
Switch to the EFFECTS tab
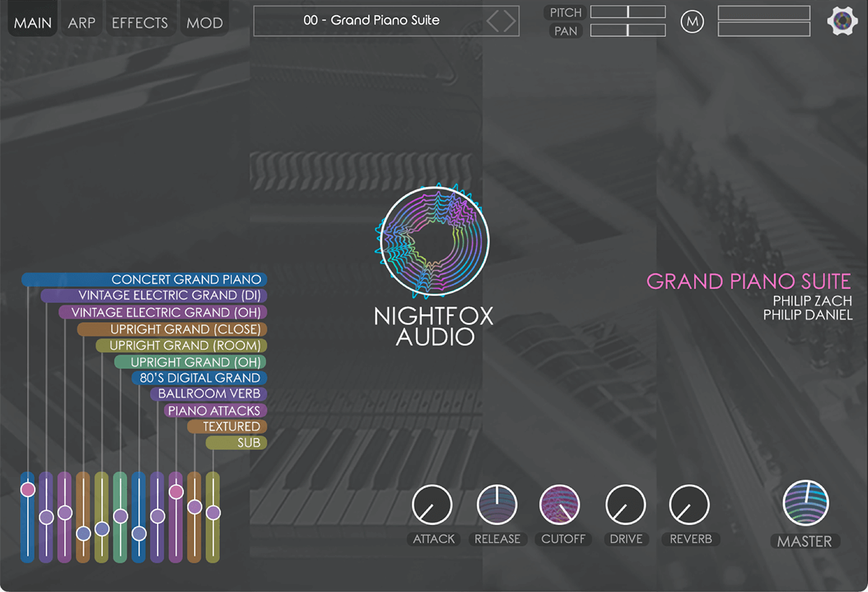coord(140,21)
